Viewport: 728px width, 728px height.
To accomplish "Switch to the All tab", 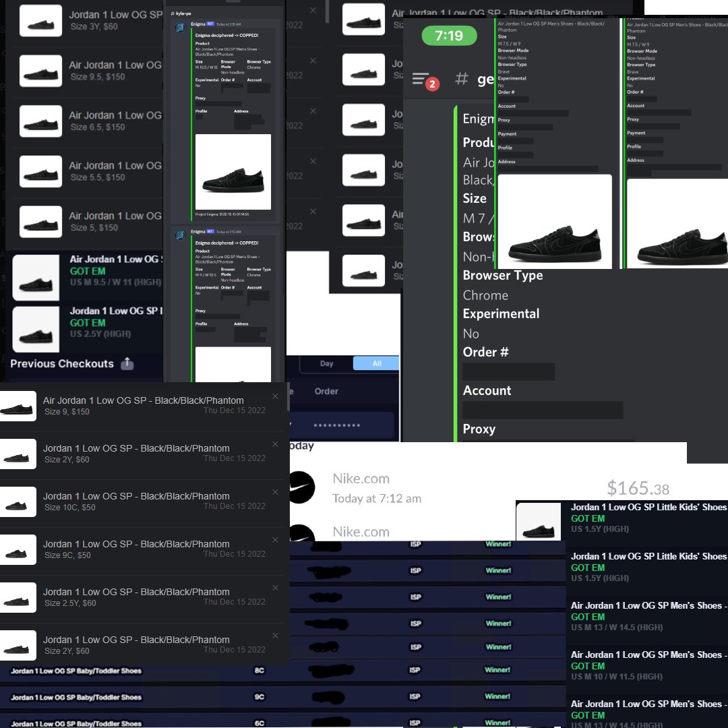I will click(x=377, y=363).
